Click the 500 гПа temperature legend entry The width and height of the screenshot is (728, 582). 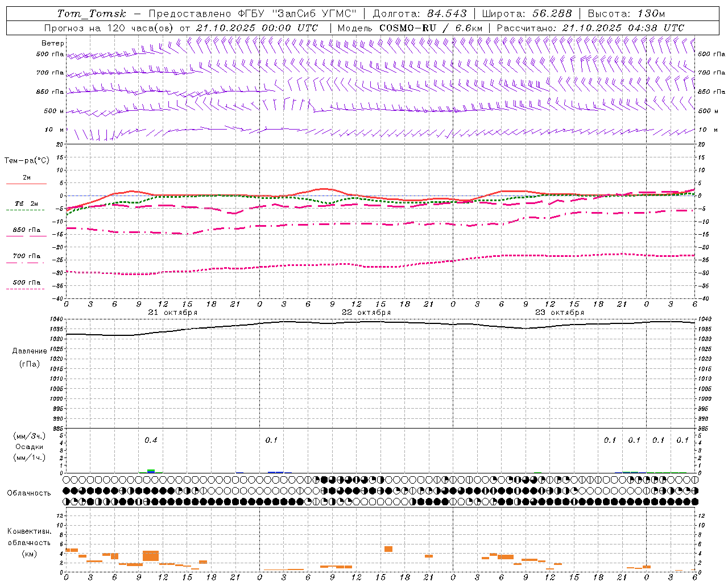click(x=27, y=282)
